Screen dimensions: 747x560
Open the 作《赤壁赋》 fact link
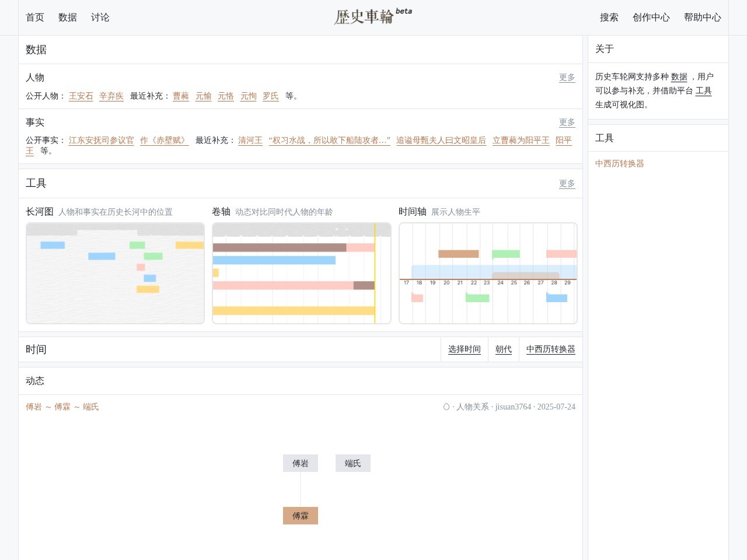[165, 141]
